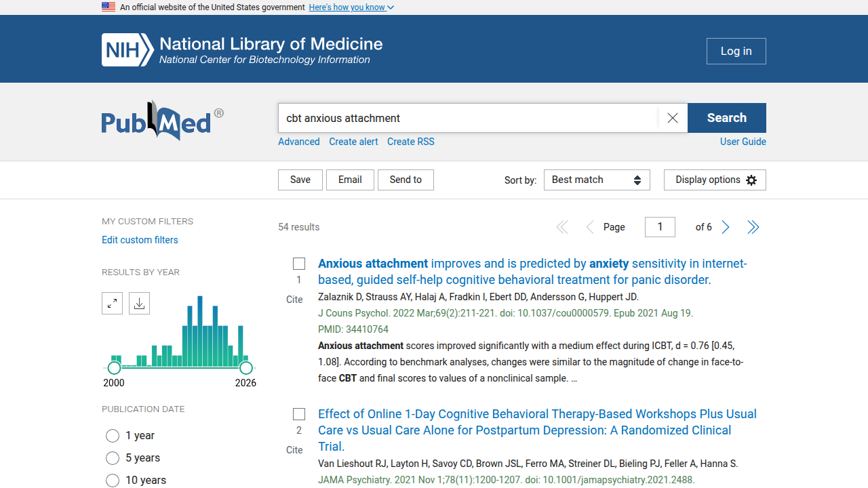This screenshot has width=868, height=488.
Task: Click the tallest bar in the year histogram
Action: pos(200,332)
